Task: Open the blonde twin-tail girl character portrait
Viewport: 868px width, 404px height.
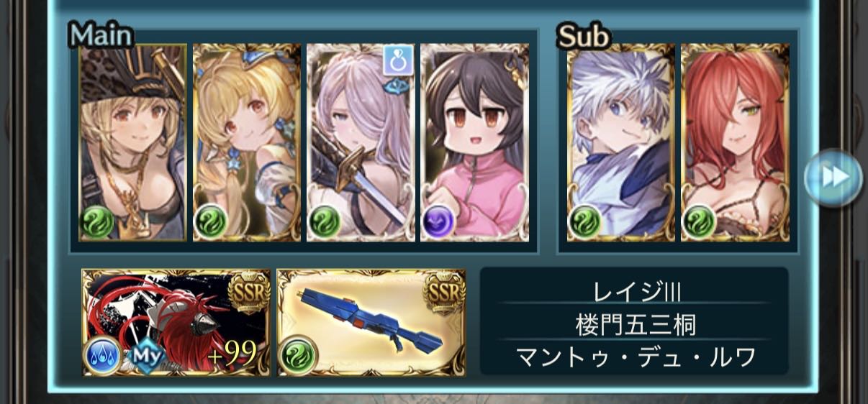Action: [x=247, y=142]
